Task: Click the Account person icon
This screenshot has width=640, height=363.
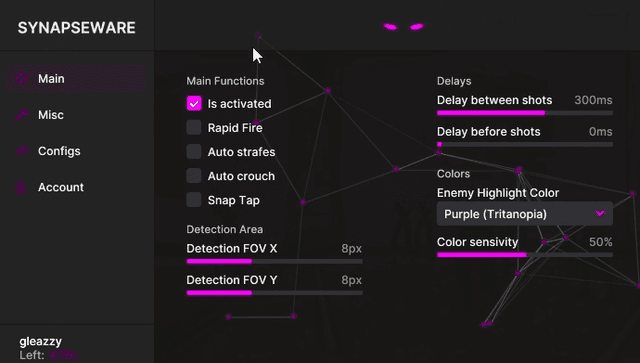Action: (x=21, y=187)
